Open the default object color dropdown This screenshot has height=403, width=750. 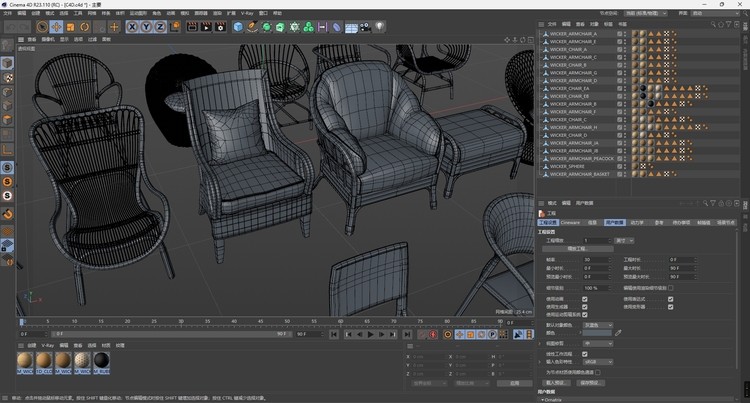pyautogui.click(x=597, y=325)
